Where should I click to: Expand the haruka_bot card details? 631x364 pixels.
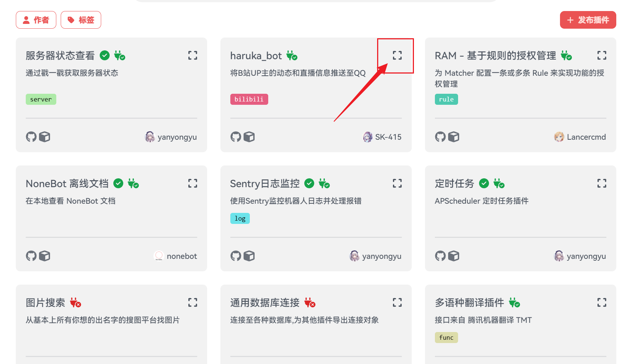coord(397,56)
